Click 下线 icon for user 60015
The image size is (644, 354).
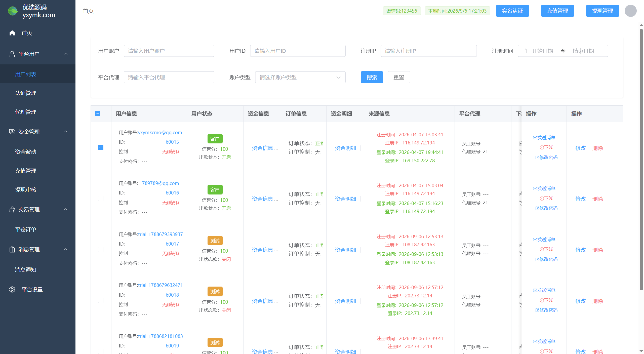542,147
